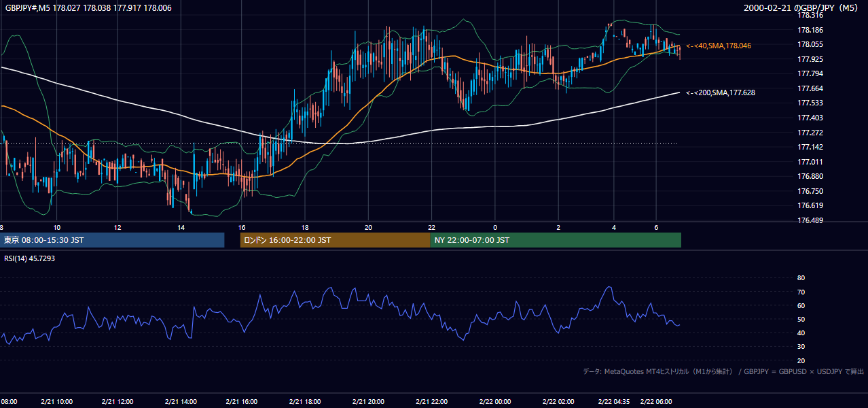Screen dimensions: 868x408
Task: Click the bottom axis 2/21 18:00 label
Action: [x=305, y=401]
